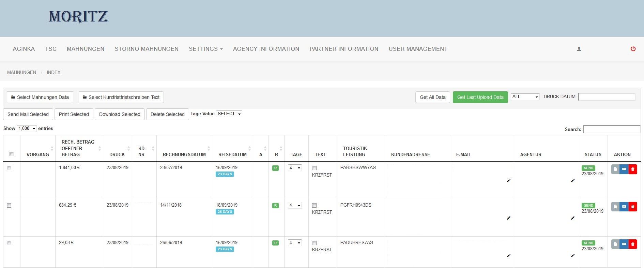Select the row checkbox for 684,25 € entry
644x268 pixels.
[x=9, y=206]
